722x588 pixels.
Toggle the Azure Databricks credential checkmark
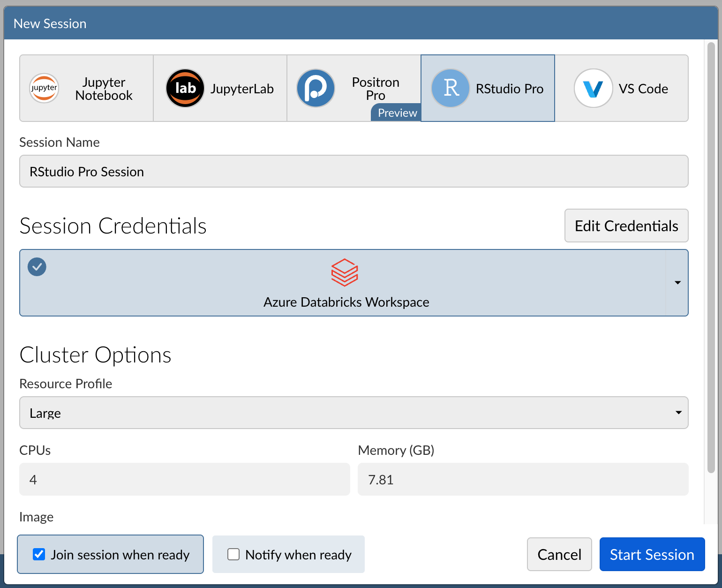tap(37, 267)
